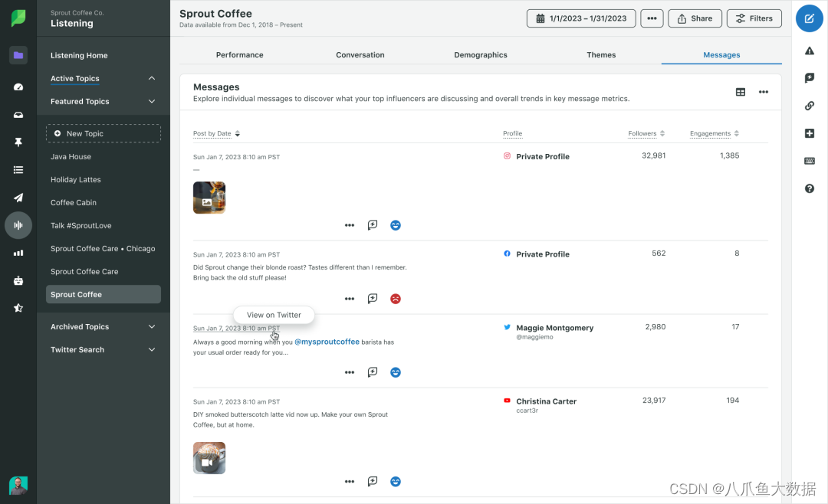Select the Java House topic
Image resolution: width=828 pixels, height=504 pixels.
71,157
